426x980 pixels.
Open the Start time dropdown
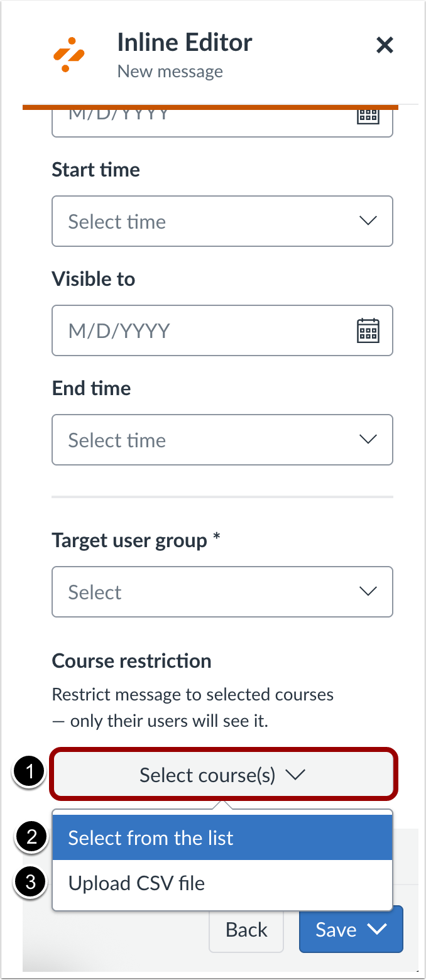(222, 220)
